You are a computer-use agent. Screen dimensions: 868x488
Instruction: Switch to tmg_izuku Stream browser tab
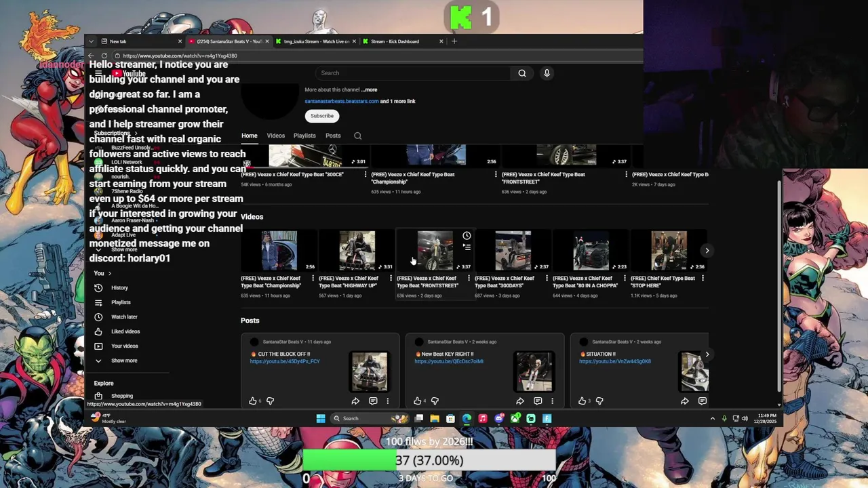[315, 41]
